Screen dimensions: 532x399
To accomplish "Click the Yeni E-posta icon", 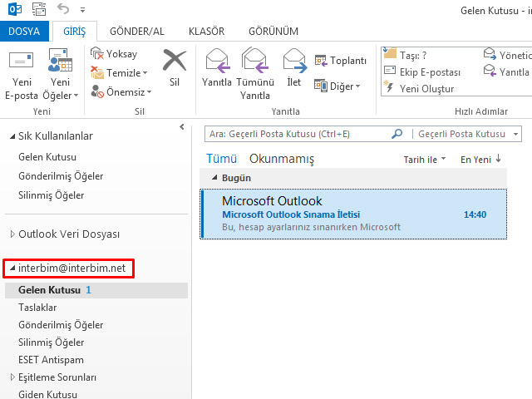I will coord(21,62).
